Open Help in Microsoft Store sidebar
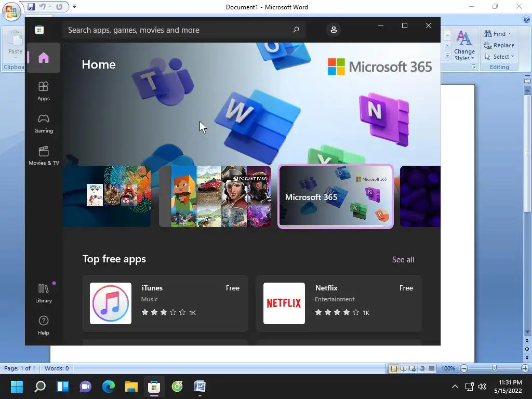 pos(44,325)
